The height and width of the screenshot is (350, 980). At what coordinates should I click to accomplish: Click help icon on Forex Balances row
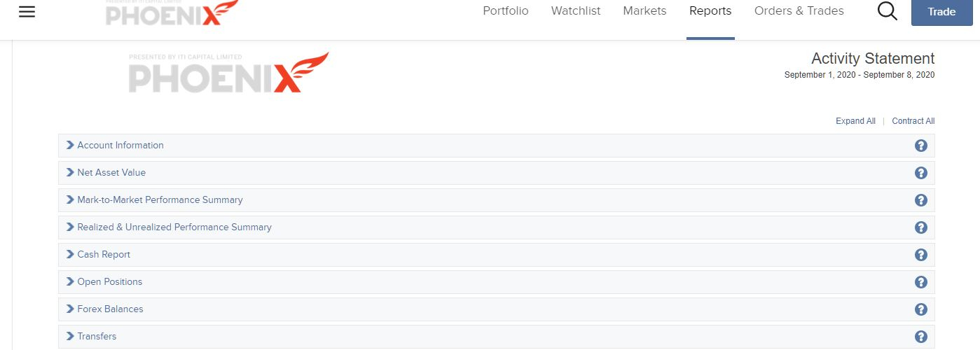tap(921, 309)
